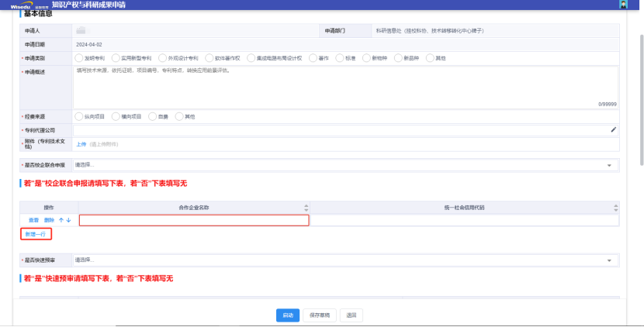Click the 保存草稿 button

click(320, 315)
